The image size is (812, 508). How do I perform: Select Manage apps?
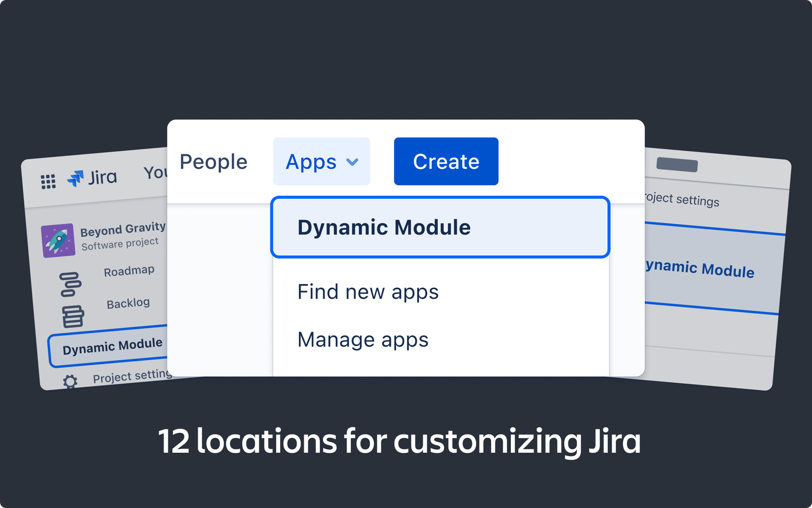point(363,340)
